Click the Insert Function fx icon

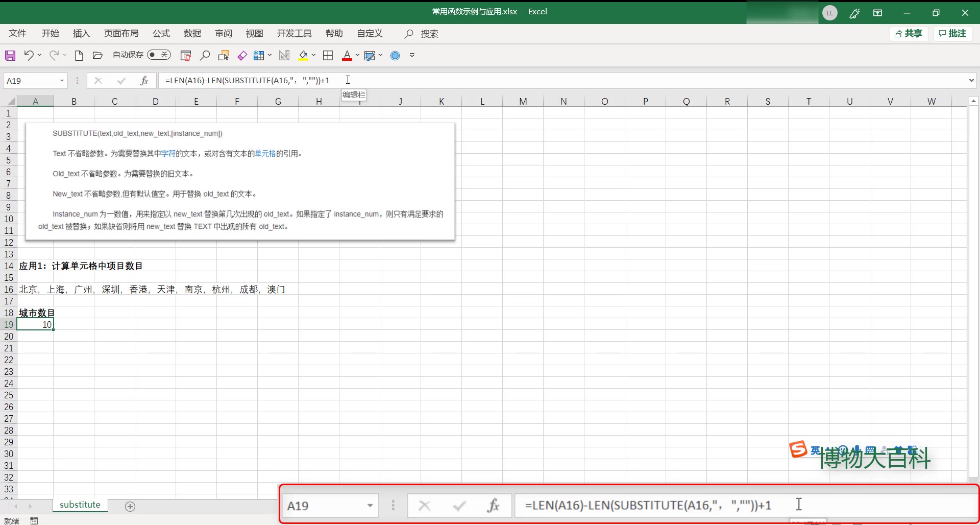click(144, 80)
